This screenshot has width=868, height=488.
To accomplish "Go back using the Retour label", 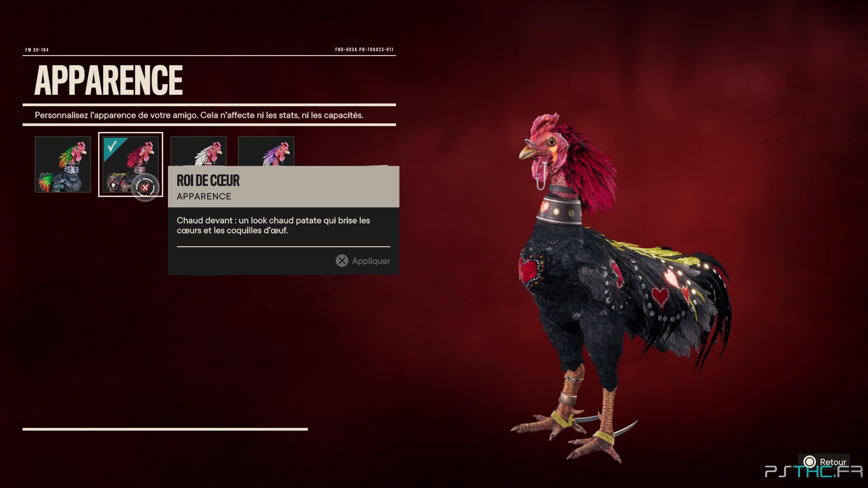I will (833, 462).
